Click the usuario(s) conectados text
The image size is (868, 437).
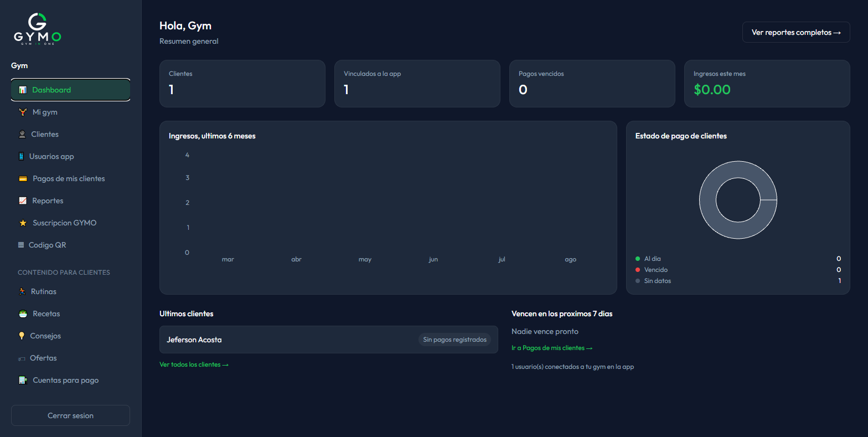573,367
